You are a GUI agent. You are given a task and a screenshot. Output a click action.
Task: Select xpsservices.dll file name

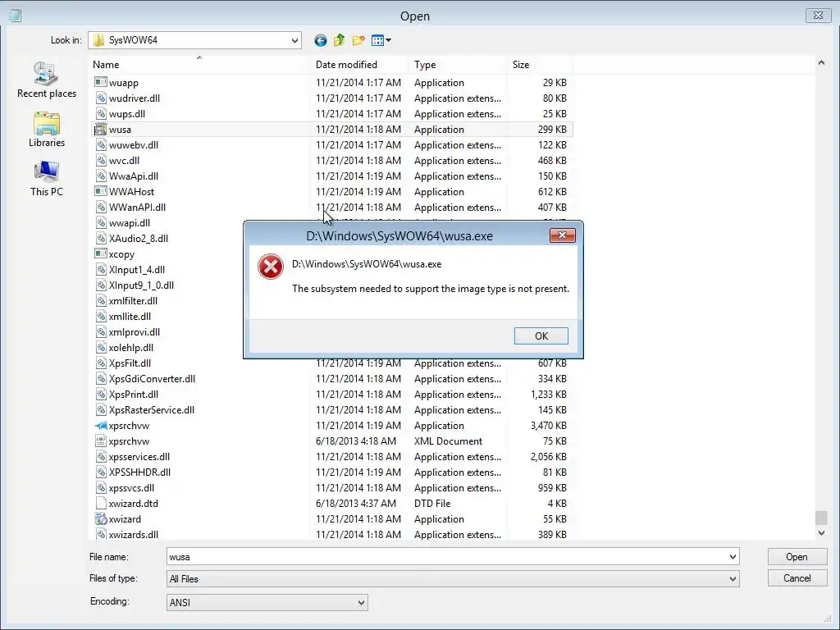coord(139,456)
